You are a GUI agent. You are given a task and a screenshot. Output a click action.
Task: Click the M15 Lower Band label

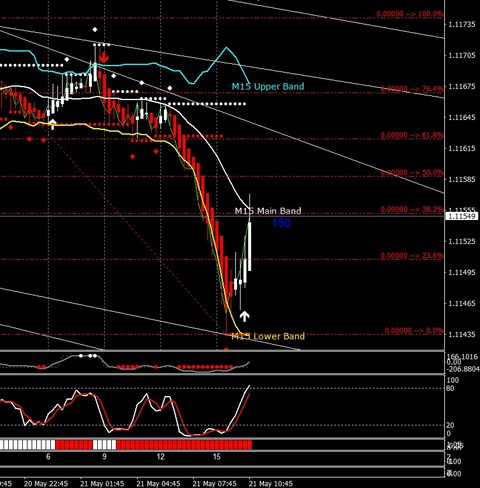(268, 336)
